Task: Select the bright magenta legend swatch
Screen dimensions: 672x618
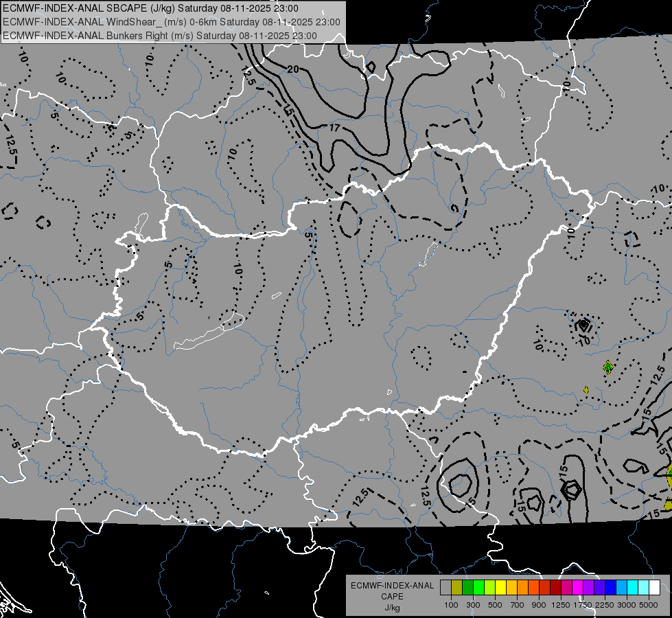Action: click(578, 587)
